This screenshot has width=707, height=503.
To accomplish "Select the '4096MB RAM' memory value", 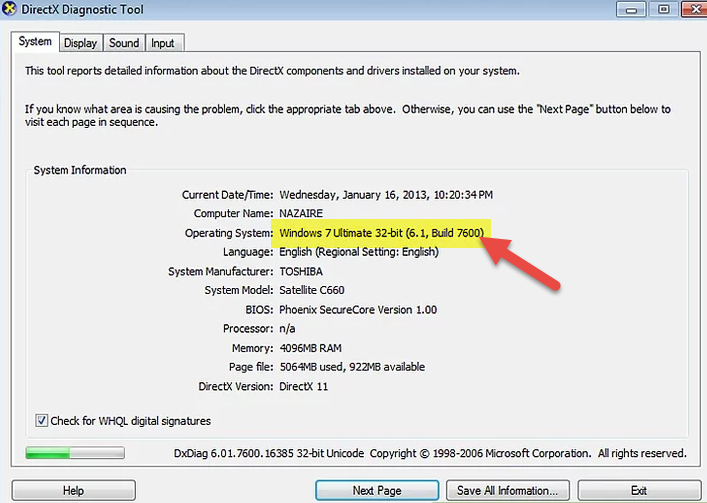I will click(311, 348).
